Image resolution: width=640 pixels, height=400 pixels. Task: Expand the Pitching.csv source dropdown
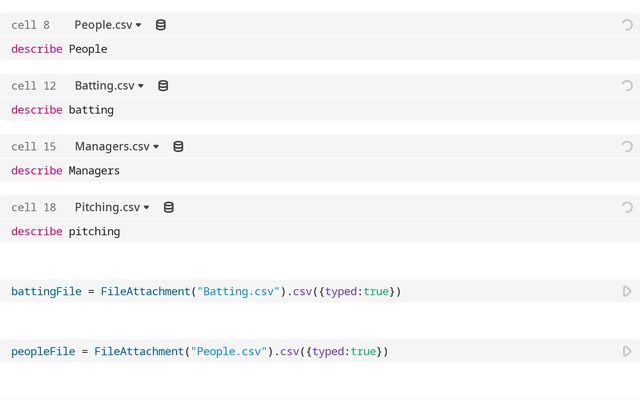click(112, 208)
